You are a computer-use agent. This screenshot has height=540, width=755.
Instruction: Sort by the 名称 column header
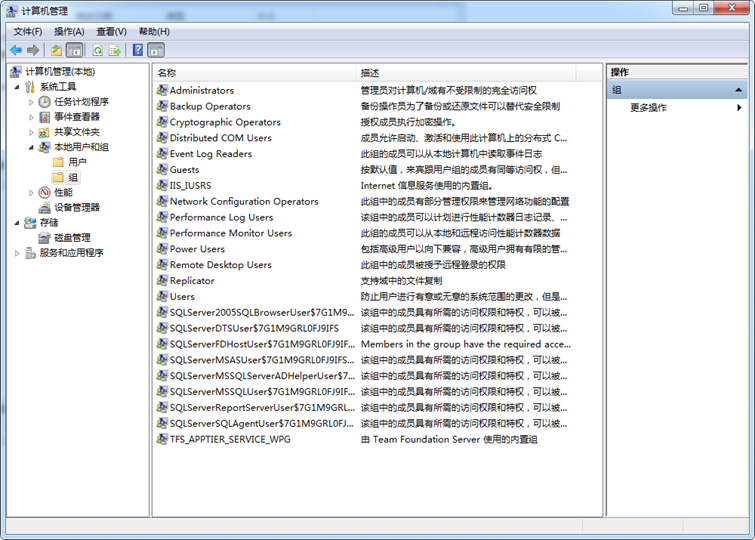pos(255,73)
